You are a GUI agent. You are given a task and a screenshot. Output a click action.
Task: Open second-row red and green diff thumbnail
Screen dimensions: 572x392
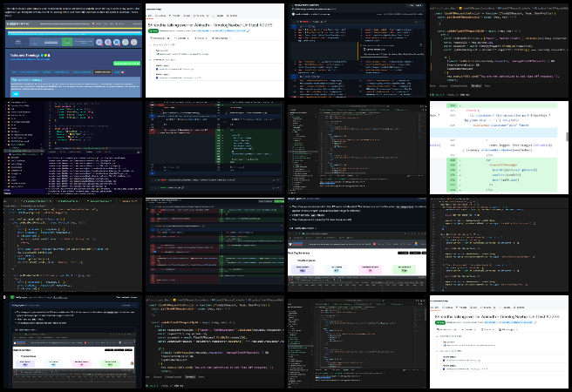pos(214,145)
